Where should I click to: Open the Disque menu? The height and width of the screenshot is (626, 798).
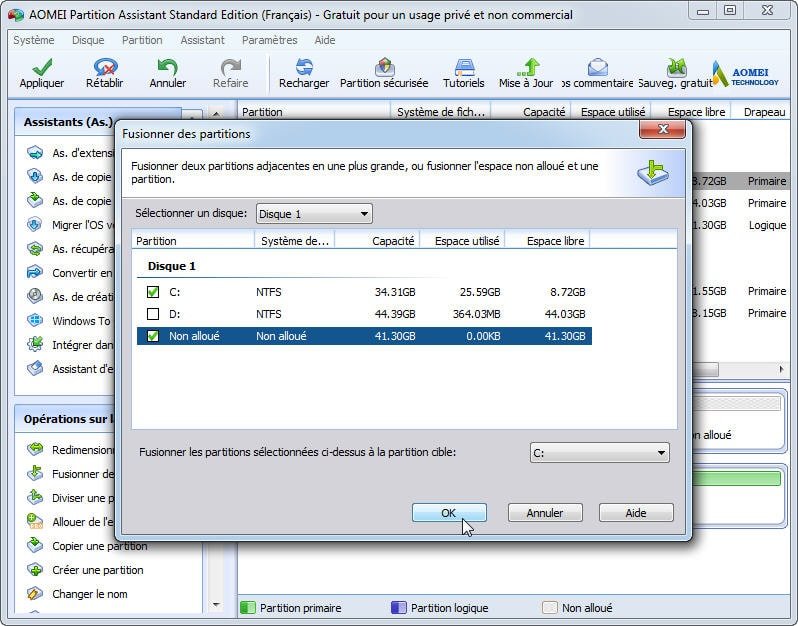click(88, 40)
